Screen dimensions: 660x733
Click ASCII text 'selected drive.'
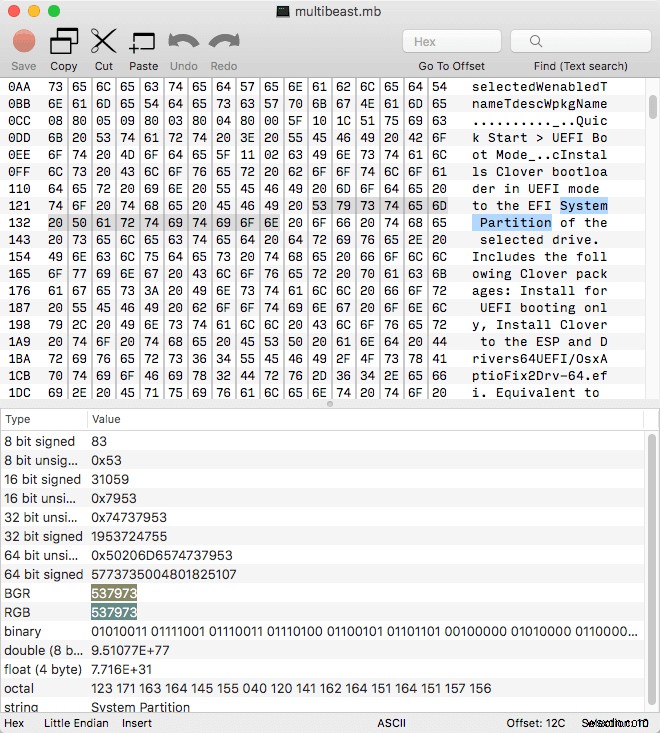(x=539, y=240)
